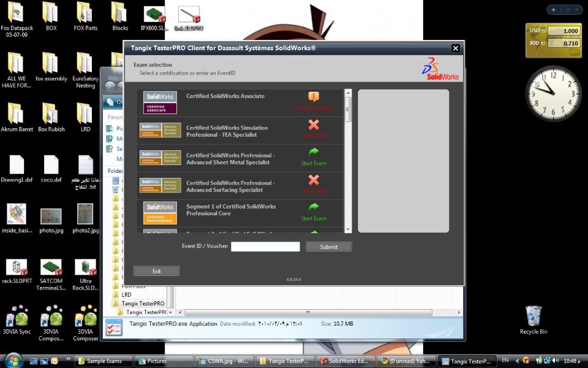Select the Advanced Surfacing Specialist exam title
588x368 pixels.
pyautogui.click(x=230, y=186)
